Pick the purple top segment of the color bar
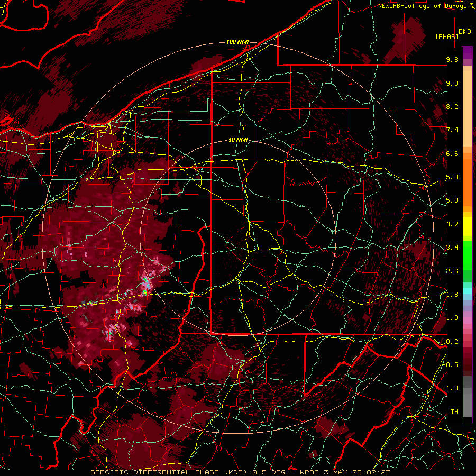This screenshot has height=476, width=476. tap(467, 53)
